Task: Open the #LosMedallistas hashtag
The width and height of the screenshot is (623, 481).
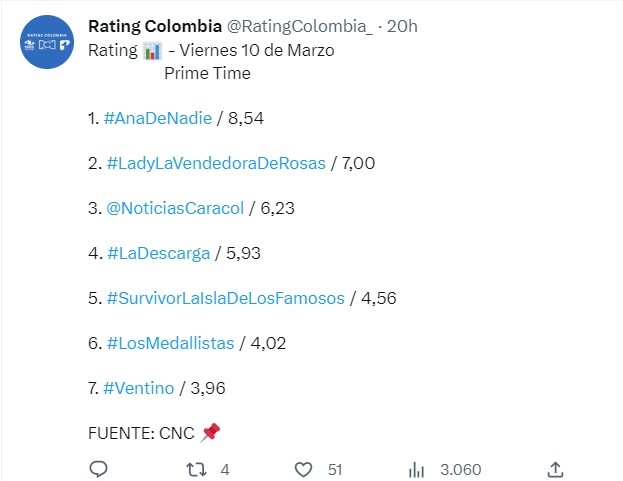Action: tap(169, 343)
